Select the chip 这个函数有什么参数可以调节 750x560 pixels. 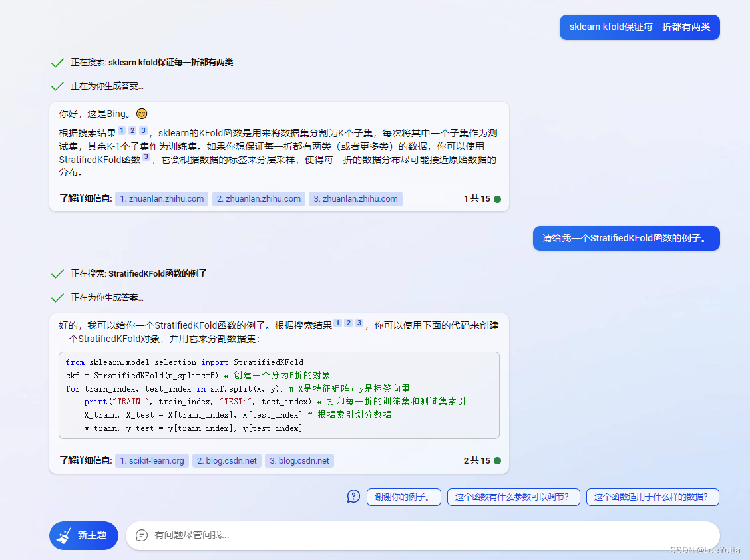click(x=513, y=497)
